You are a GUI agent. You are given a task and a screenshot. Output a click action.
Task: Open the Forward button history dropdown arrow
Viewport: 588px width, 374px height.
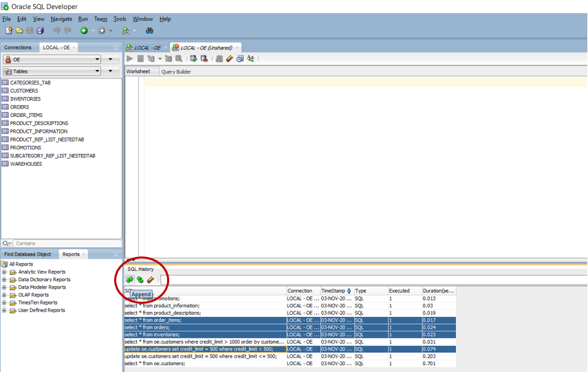pyautogui.click(x=111, y=31)
